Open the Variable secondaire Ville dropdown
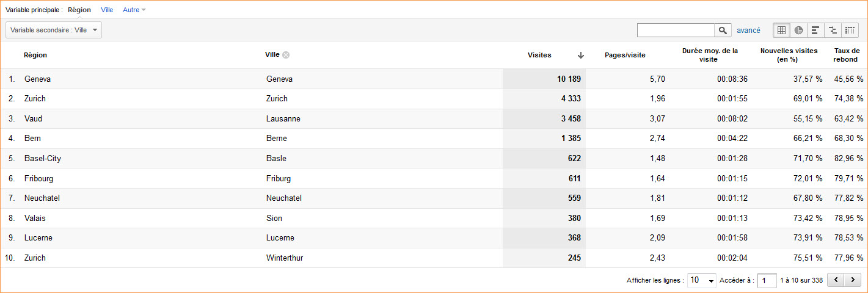 point(54,30)
